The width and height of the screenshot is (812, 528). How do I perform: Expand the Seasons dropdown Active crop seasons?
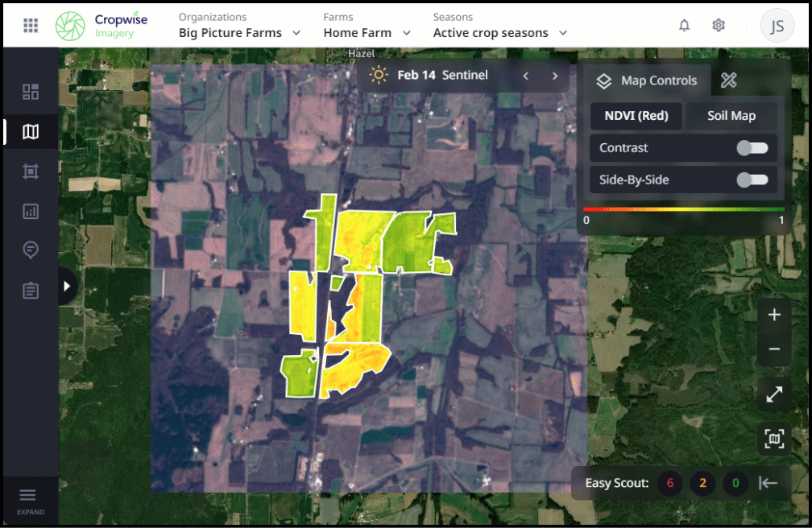click(x=499, y=33)
